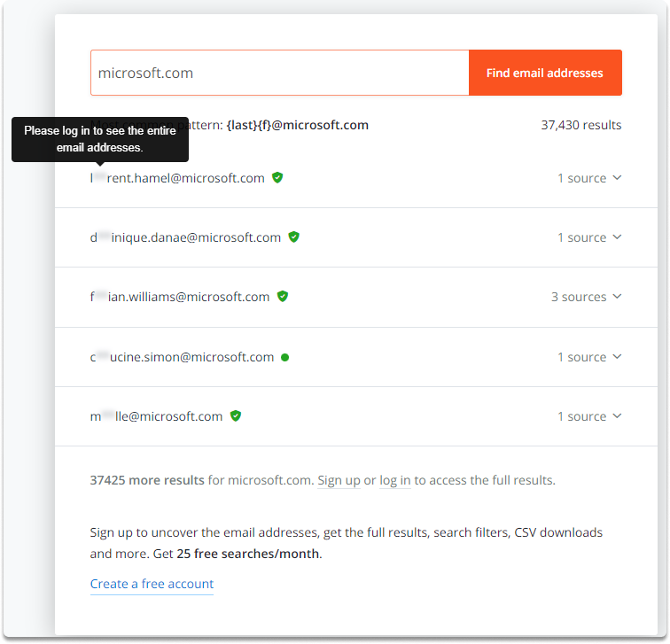
Task: Click Create a free account link
Action: pos(152,584)
